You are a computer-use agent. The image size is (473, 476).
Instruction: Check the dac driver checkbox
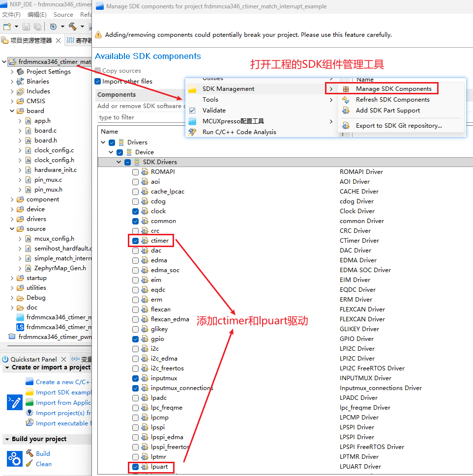[x=135, y=250]
